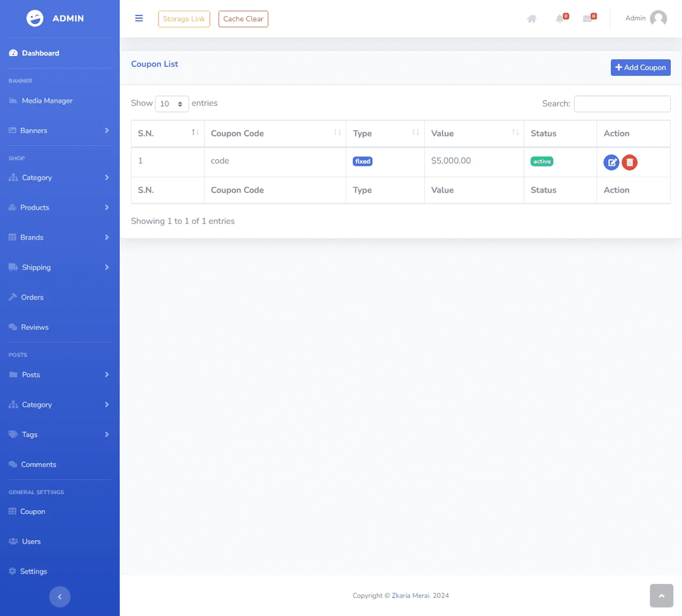Expand the Shipping submenu chevron
Image resolution: width=682 pixels, height=616 pixels.
click(x=107, y=267)
